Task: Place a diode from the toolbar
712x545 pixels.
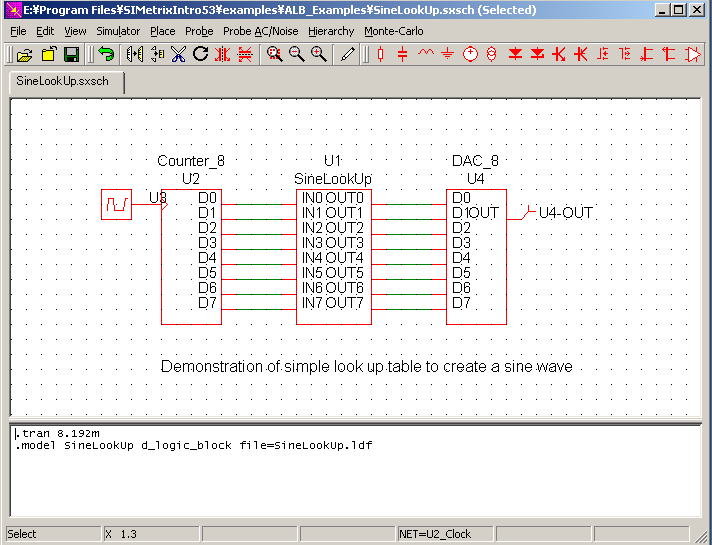Action: [x=515, y=54]
